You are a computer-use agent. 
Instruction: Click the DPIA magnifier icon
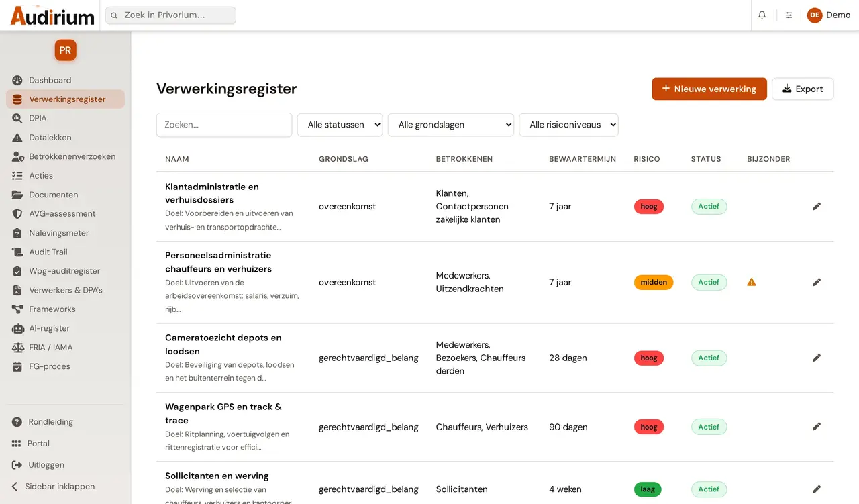[17, 118]
